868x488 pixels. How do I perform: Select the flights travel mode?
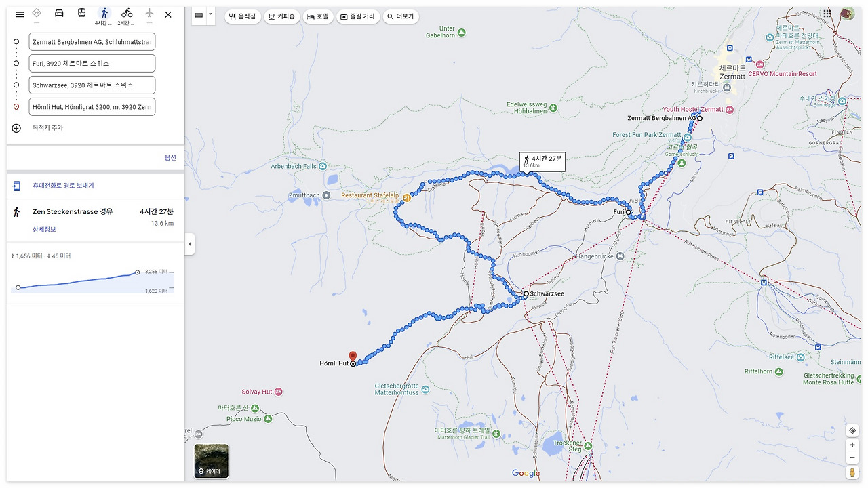coord(149,14)
